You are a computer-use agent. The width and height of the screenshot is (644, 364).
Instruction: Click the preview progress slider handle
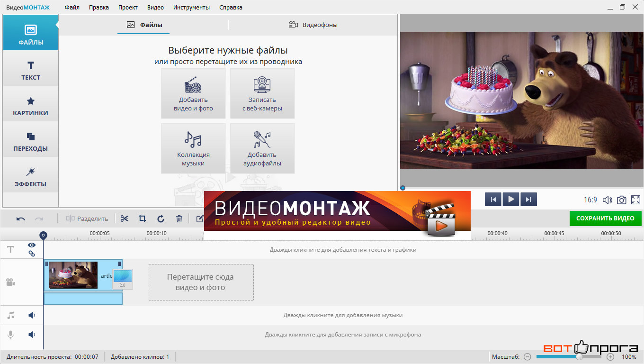click(x=402, y=188)
